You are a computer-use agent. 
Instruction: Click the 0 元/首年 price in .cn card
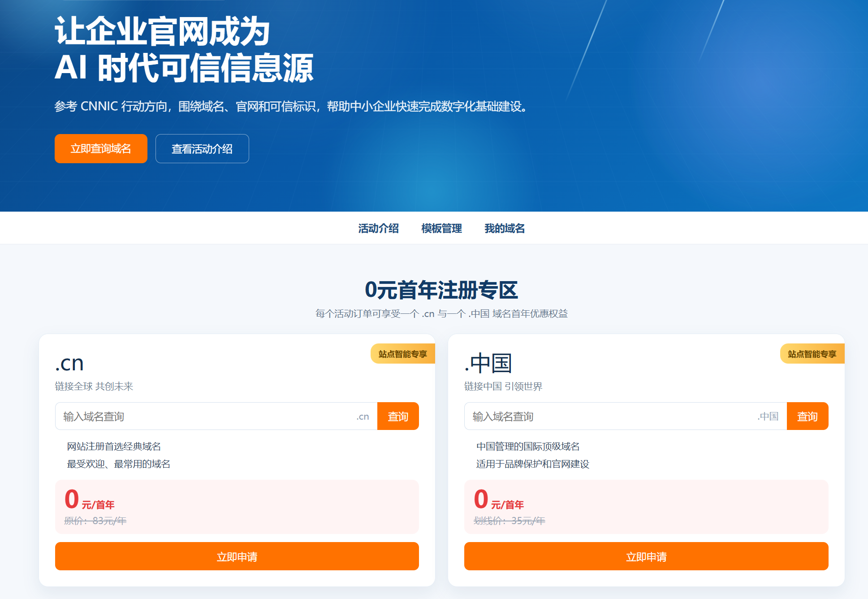[x=90, y=499]
